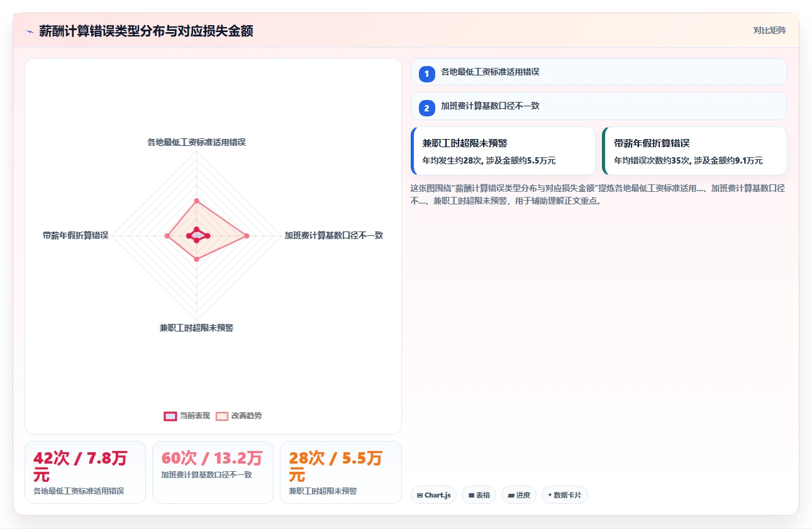Click the 数据卡片 tag
The height and width of the screenshot is (529, 812).
coord(565,495)
